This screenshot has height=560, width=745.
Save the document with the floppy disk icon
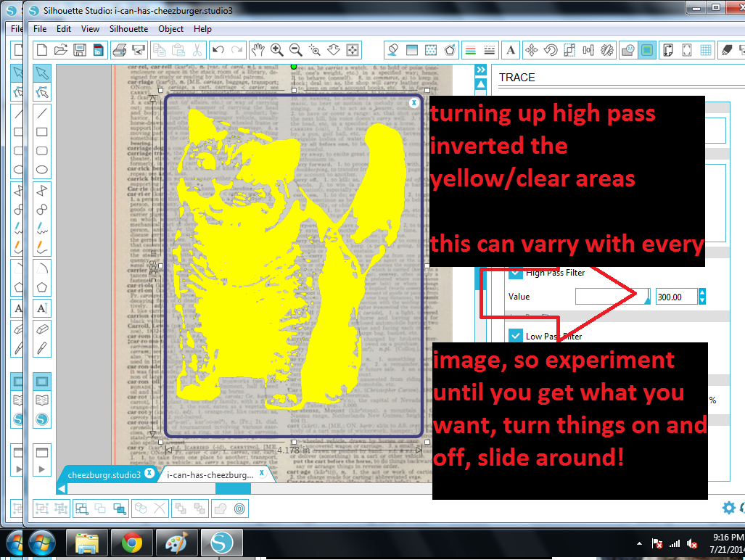(79, 50)
